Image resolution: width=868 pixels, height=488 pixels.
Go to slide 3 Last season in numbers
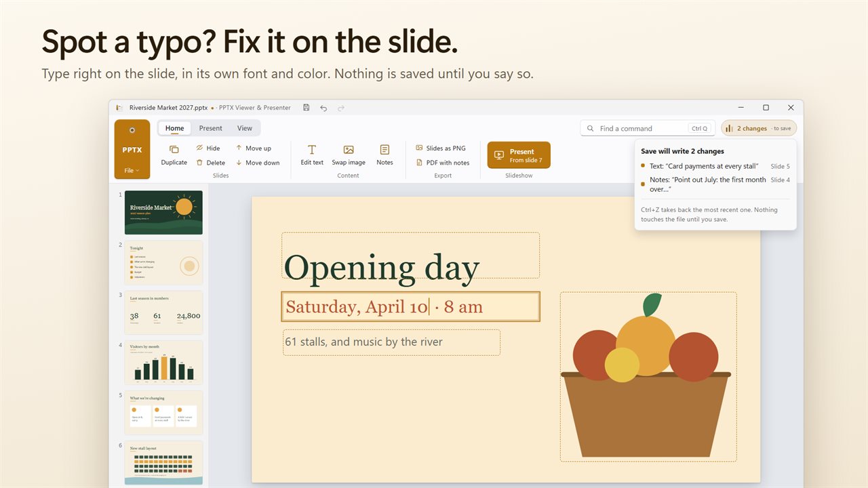pyautogui.click(x=163, y=312)
